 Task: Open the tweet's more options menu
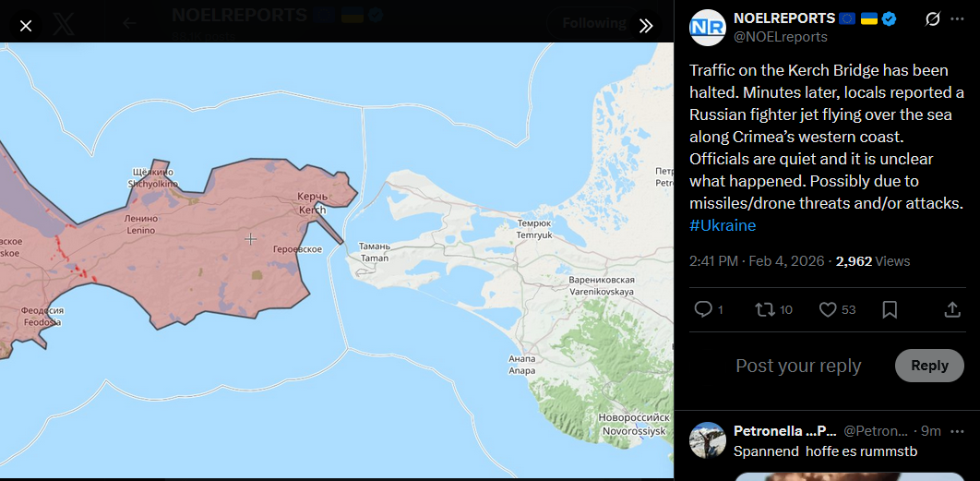[x=957, y=19]
